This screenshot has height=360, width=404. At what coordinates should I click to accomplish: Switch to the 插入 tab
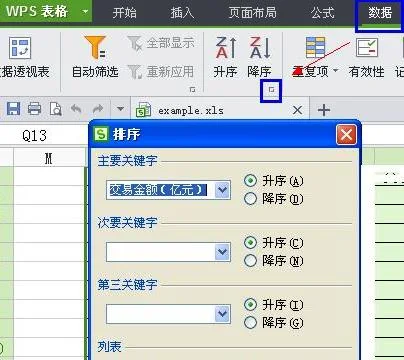coord(182,13)
